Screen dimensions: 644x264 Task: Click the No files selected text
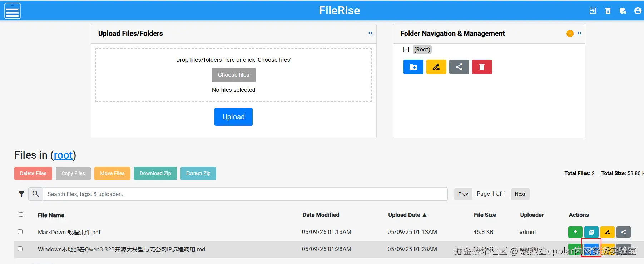(234, 90)
